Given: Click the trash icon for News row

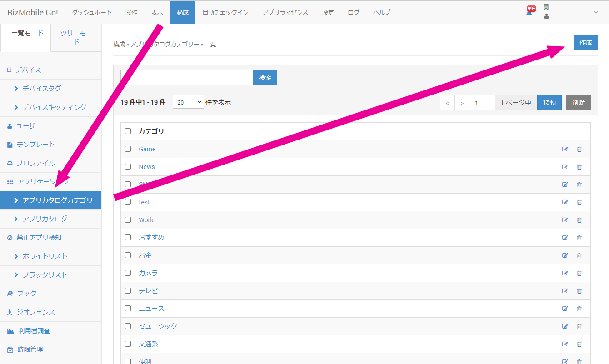Looking at the screenshot, I should 579,167.
